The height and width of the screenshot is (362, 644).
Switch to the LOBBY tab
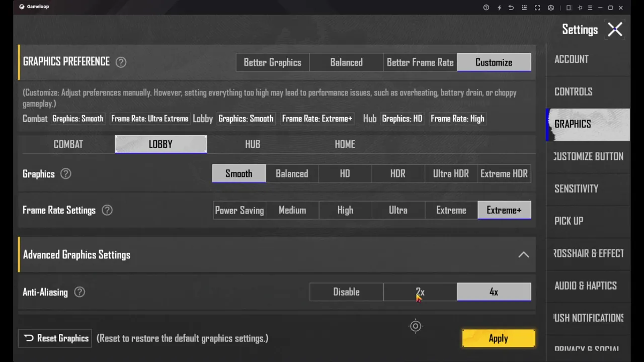pyautogui.click(x=160, y=144)
